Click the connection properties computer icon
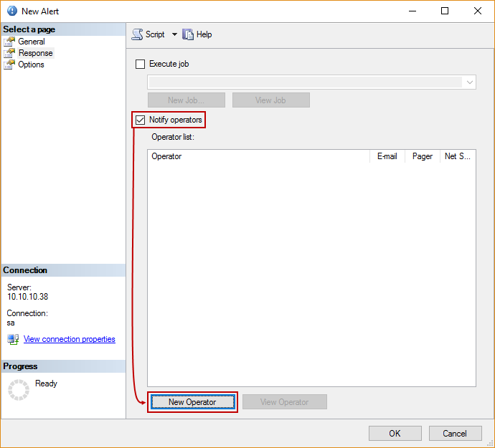 (13, 340)
